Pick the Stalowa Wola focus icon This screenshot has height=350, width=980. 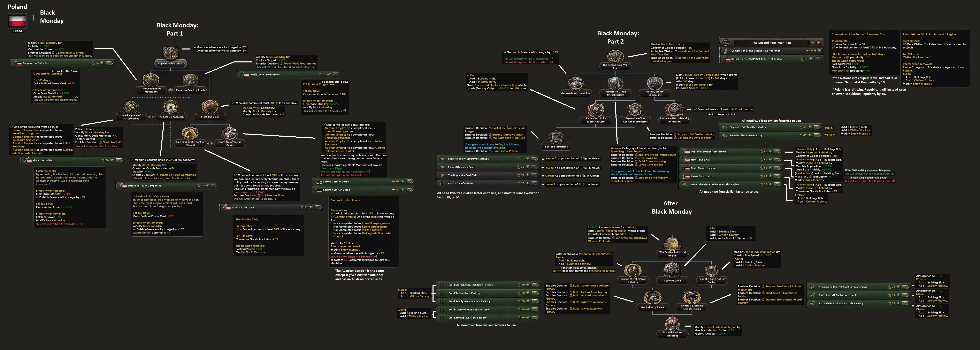(672, 271)
